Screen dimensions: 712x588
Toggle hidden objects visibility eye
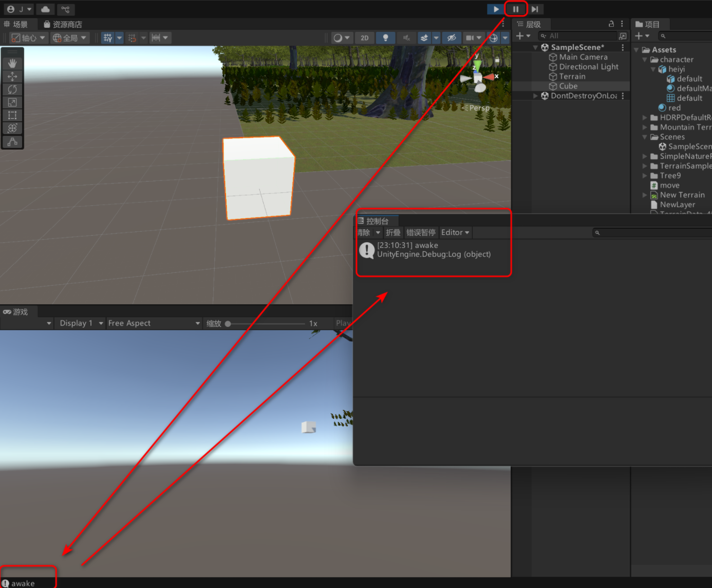[x=452, y=38]
